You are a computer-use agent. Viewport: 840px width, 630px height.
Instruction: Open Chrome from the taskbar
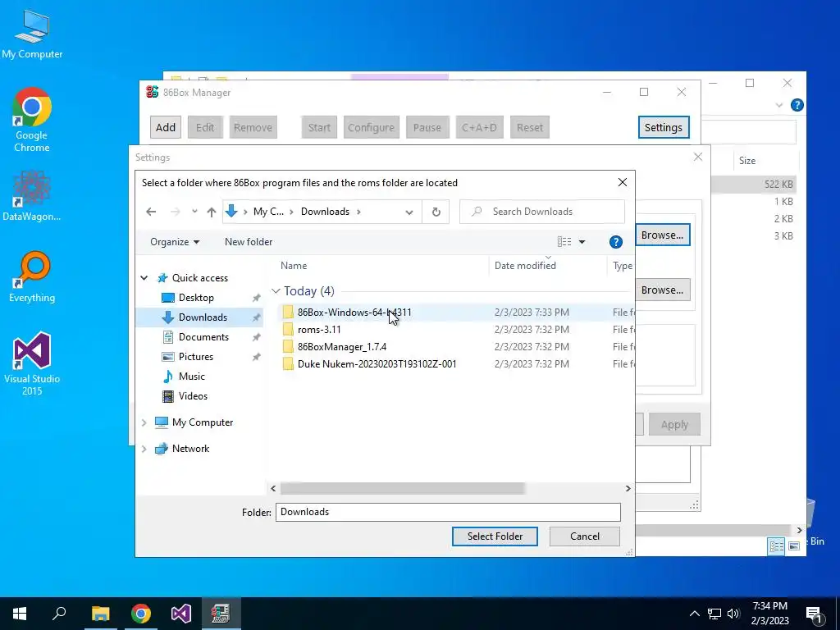coord(141,614)
